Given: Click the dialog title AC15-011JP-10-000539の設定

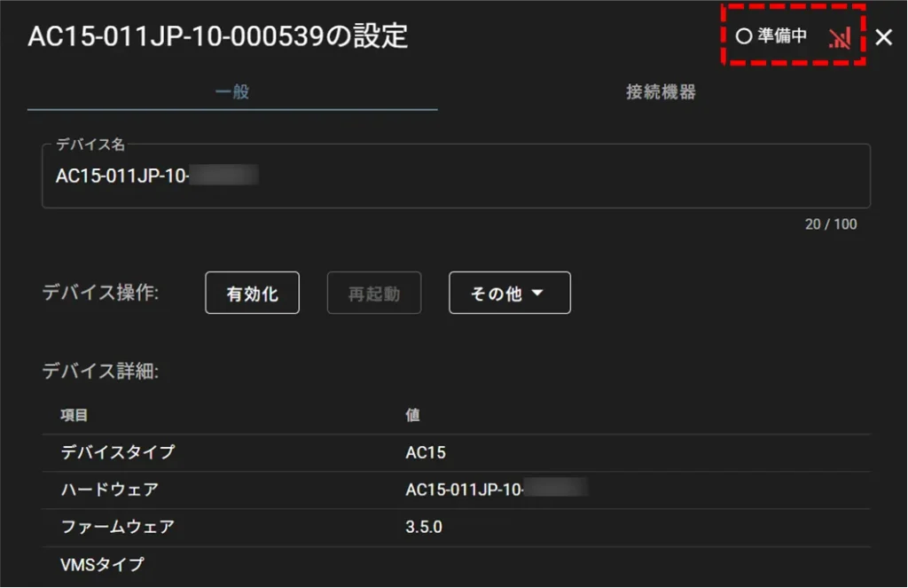Looking at the screenshot, I should [218, 37].
